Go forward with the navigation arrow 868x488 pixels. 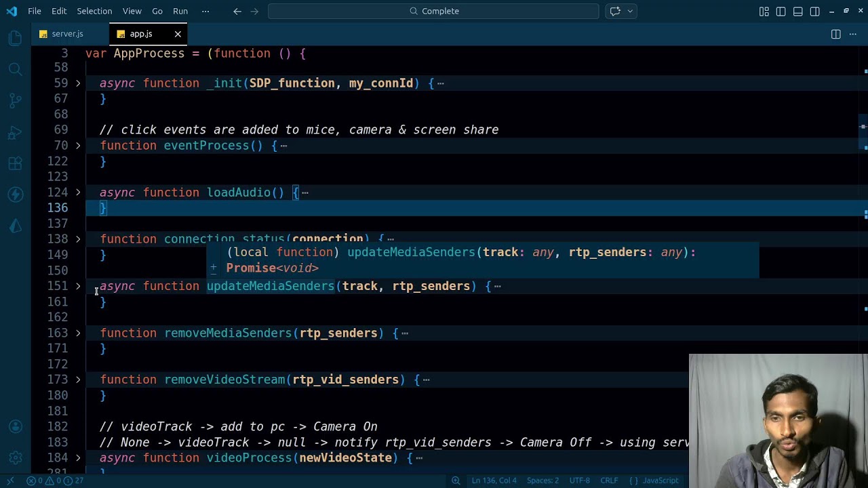254,11
